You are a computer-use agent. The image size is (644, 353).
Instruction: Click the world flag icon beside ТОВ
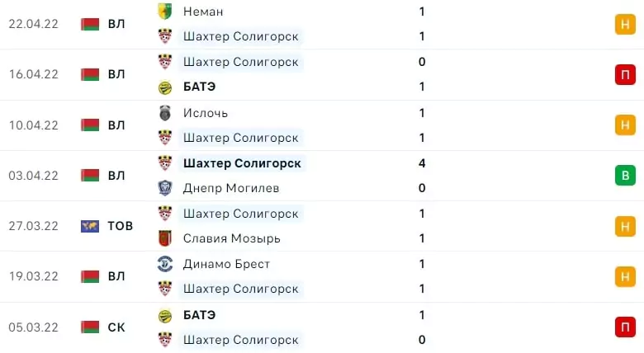tap(90, 226)
